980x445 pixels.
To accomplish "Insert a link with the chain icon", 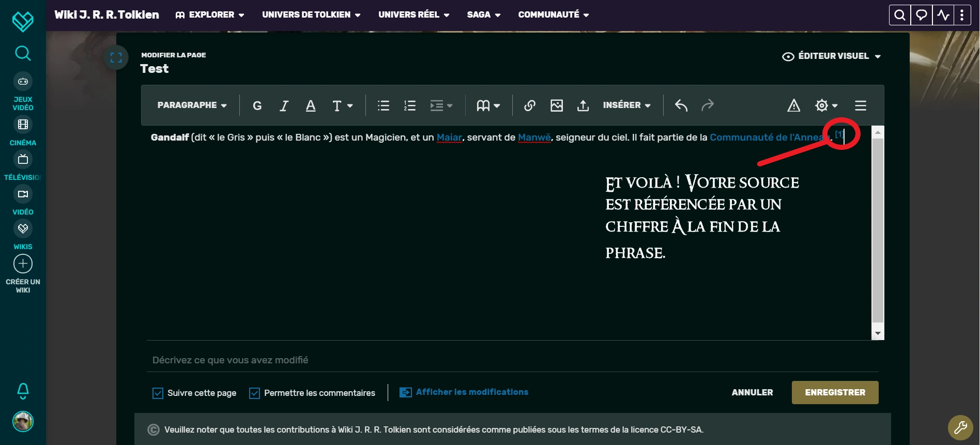I will pyautogui.click(x=530, y=105).
